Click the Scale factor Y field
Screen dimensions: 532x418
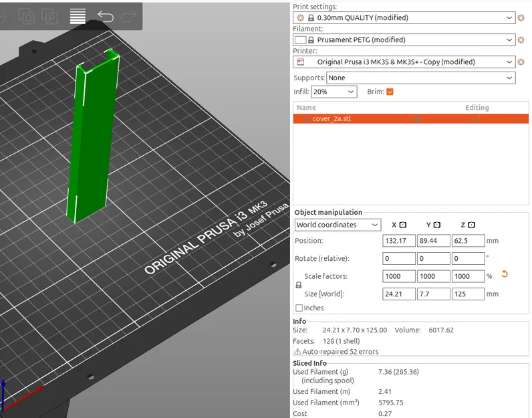[x=433, y=276]
